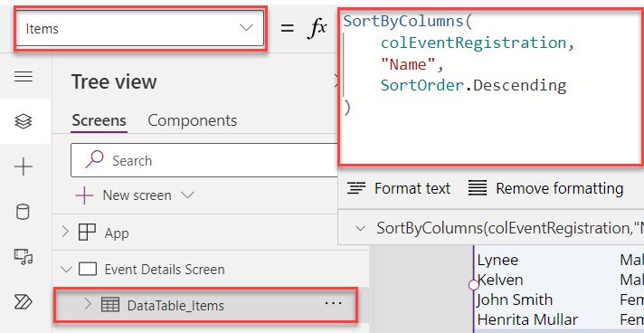Click the Remove formatting button

click(546, 189)
